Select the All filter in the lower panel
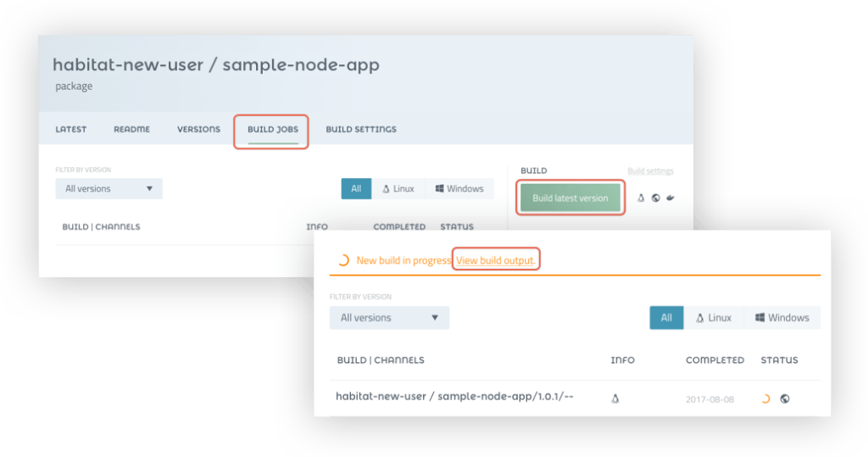The image size is (868, 457). point(666,318)
